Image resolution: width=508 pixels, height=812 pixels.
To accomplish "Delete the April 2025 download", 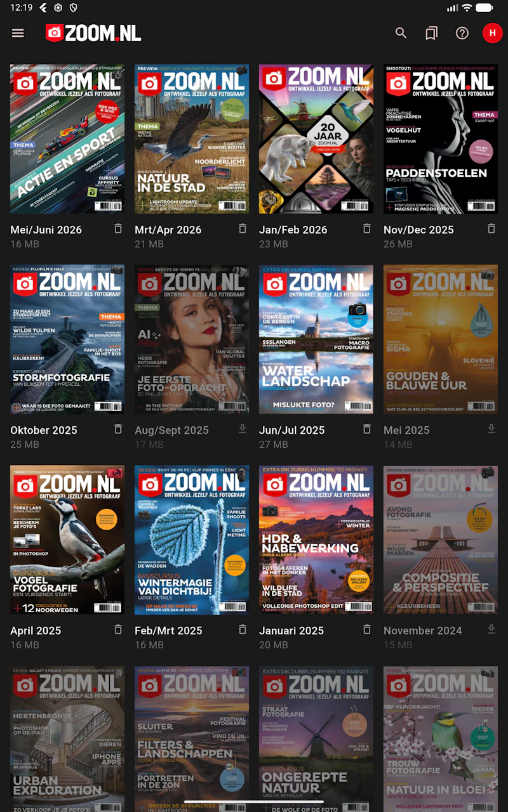I will click(x=117, y=629).
